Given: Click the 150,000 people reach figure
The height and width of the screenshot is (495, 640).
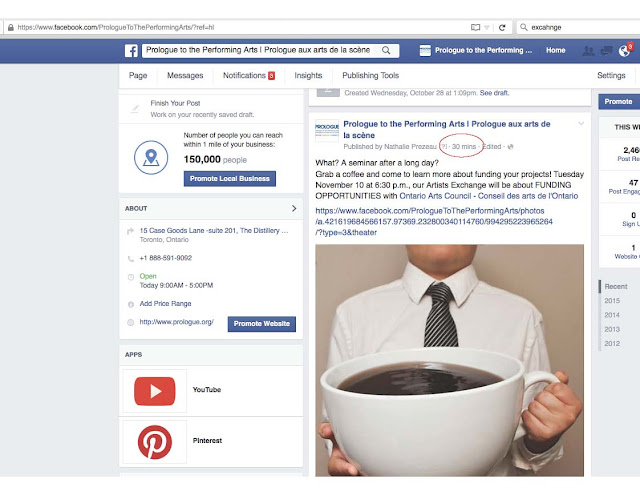Looking at the screenshot, I should (215, 159).
